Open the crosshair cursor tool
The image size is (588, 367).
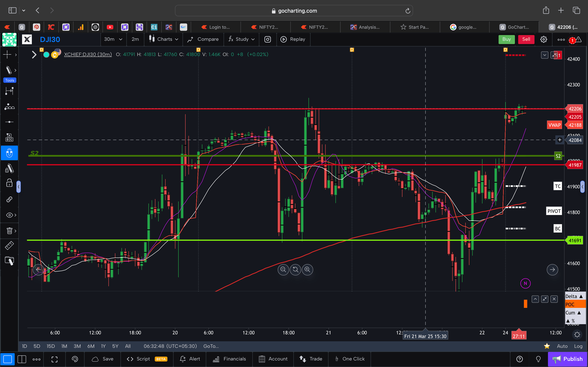[x=7, y=55]
